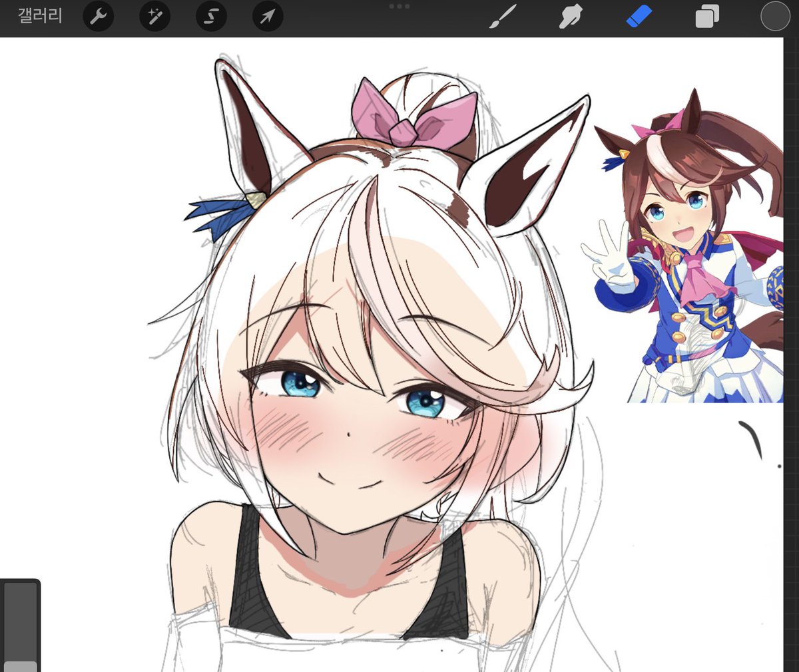799x672 pixels.
Task: Open the Layers panel
Action: (x=707, y=17)
